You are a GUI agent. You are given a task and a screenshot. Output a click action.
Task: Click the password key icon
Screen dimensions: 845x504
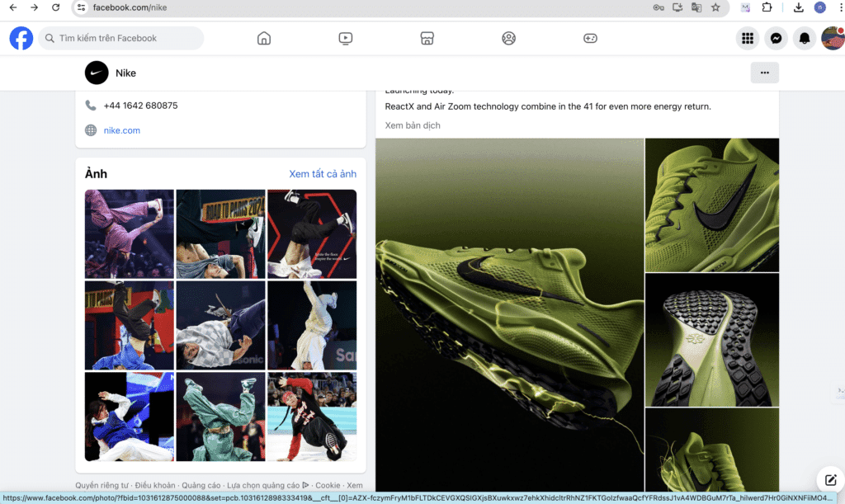click(x=659, y=7)
